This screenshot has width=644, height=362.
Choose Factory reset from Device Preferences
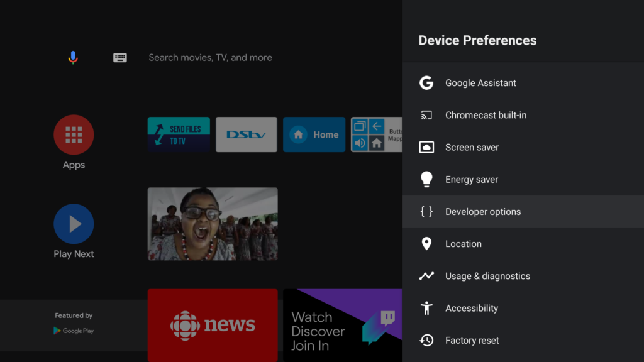pyautogui.click(x=472, y=340)
